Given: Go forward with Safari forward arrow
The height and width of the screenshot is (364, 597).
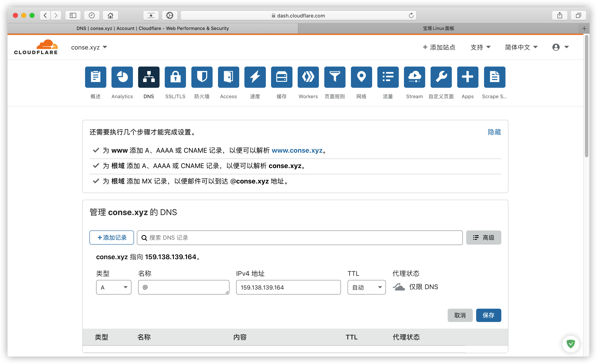Looking at the screenshot, I should pos(56,16).
